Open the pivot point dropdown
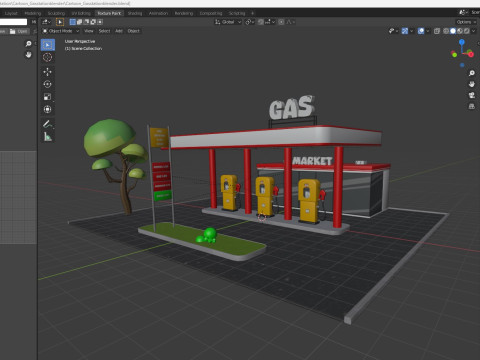This screenshot has width=480, height=360. pyautogui.click(x=250, y=22)
